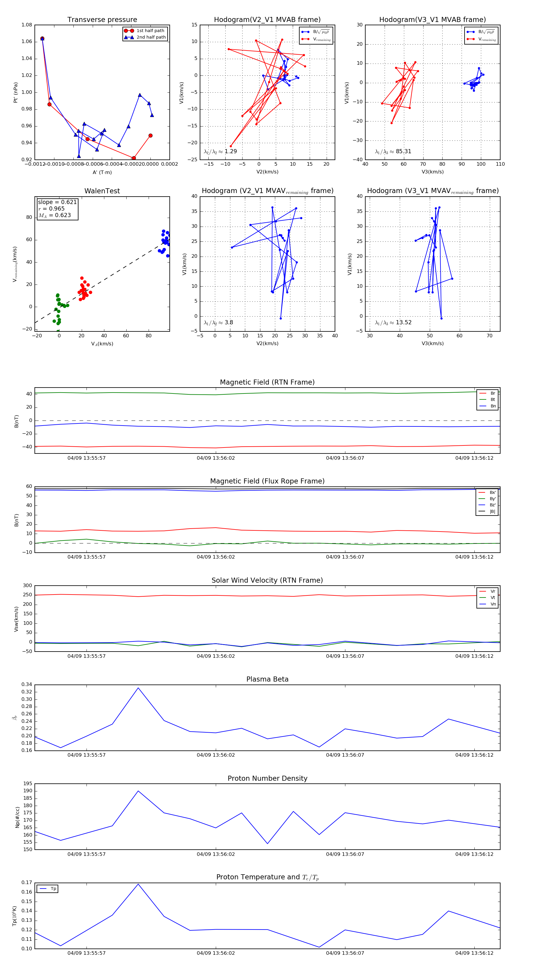Click 'Hodogram (V3_V1 MVAV remaining frame)' title
Viewport: 535px width, 980px height.
432,191
